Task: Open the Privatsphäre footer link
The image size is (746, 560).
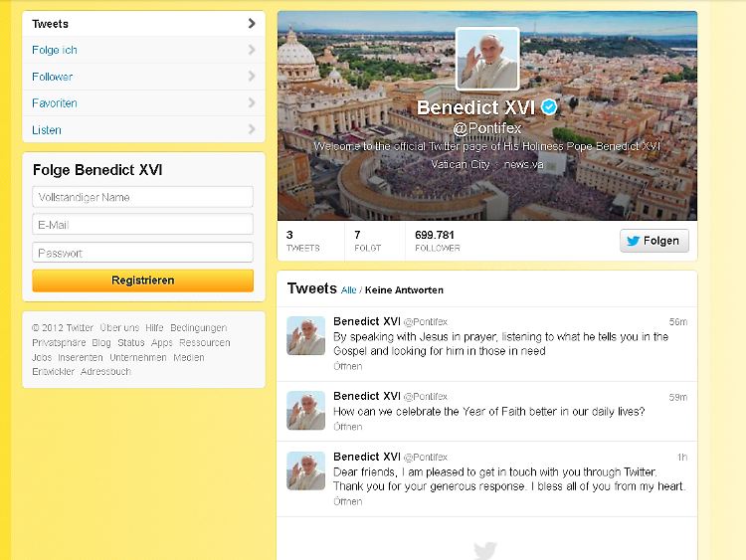Action: (x=59, y=342)
